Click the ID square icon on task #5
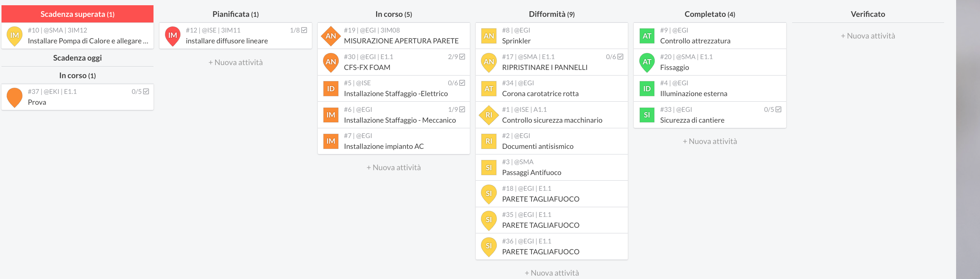This screenshot has height=279, width=980. (x=331, y=88)
